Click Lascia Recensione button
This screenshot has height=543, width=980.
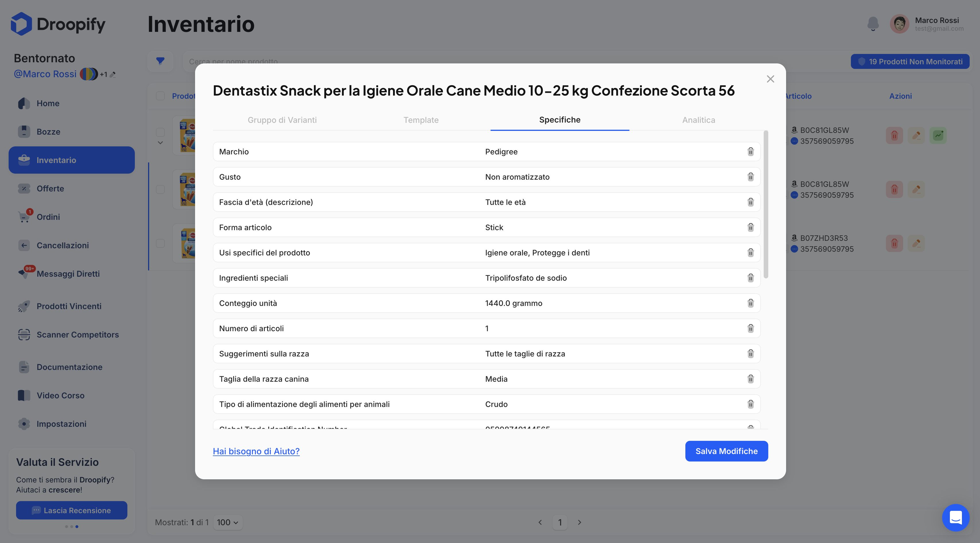point(71,510)
